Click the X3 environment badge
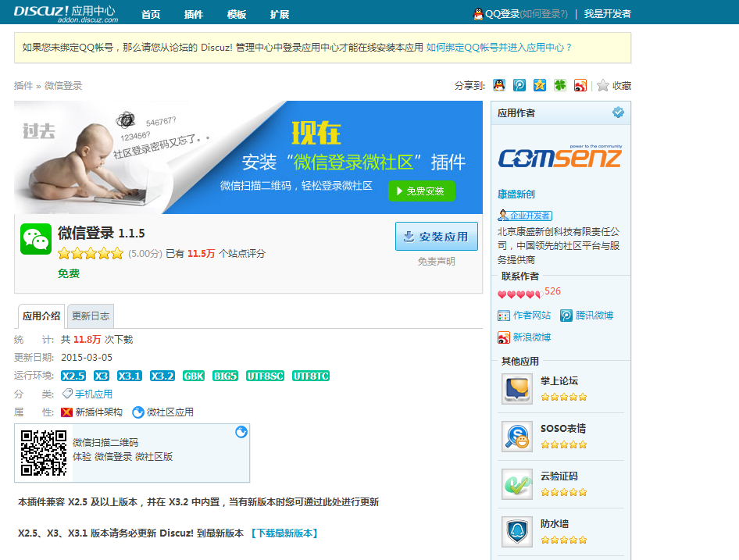 [102, 376]
